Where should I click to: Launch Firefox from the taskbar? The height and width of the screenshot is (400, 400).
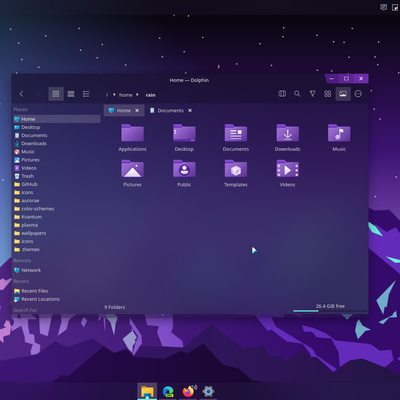tap(188, 391)
